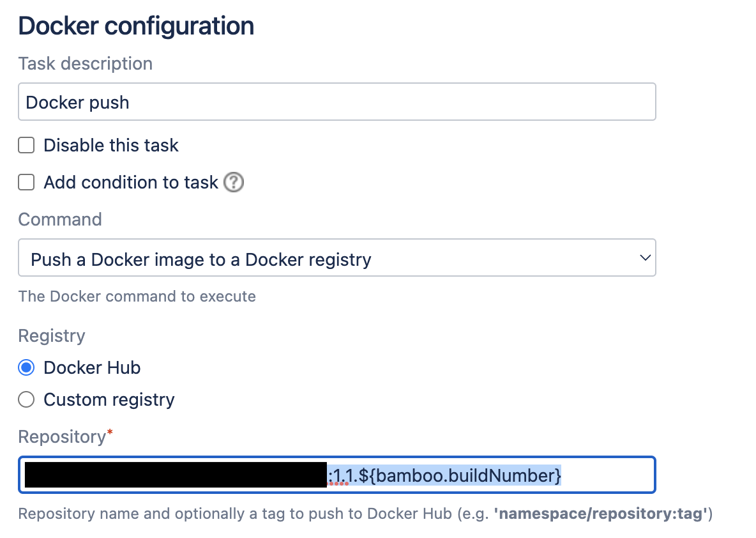Click the chevron arrow of the Command select

coord(644,257)
